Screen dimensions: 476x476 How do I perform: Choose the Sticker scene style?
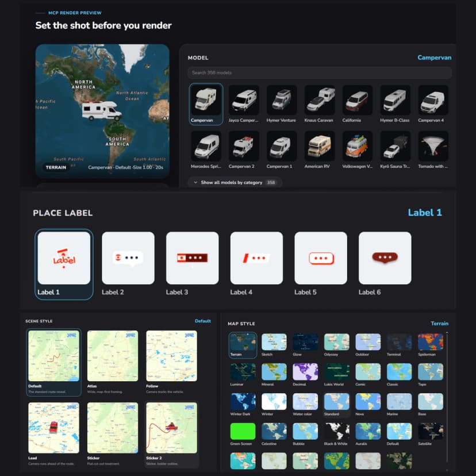tap(113, 428)
